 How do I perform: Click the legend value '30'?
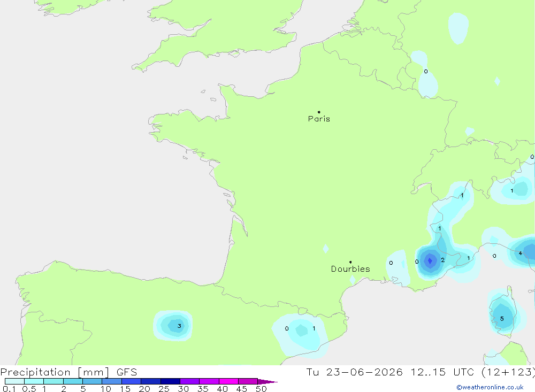[x=184, y=389]
